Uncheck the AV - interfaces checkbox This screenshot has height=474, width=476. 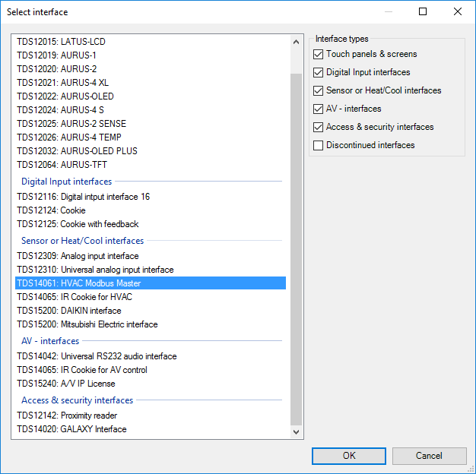point(319,109)
